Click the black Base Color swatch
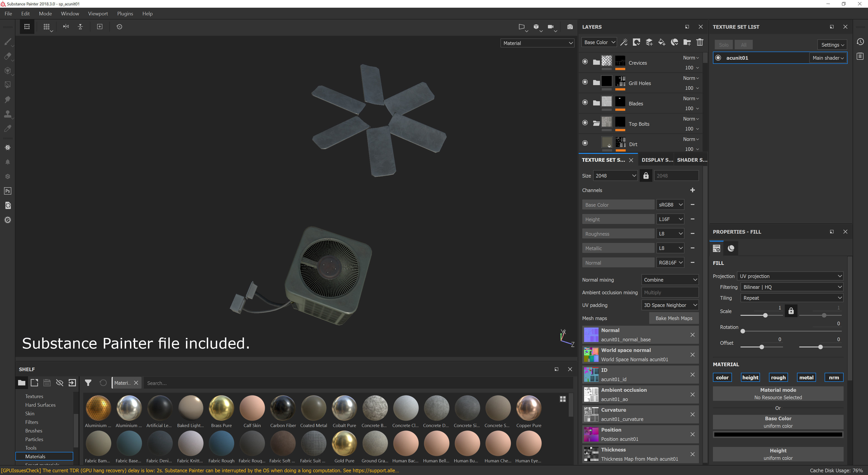This screenshot has width=868, height=475. [x=778, y=435]
